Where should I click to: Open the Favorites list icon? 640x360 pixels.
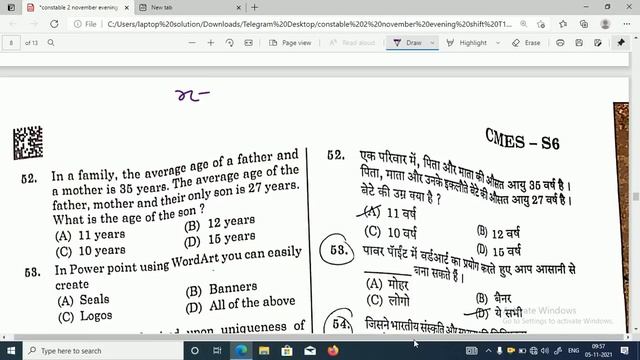(x=563, y=24)
